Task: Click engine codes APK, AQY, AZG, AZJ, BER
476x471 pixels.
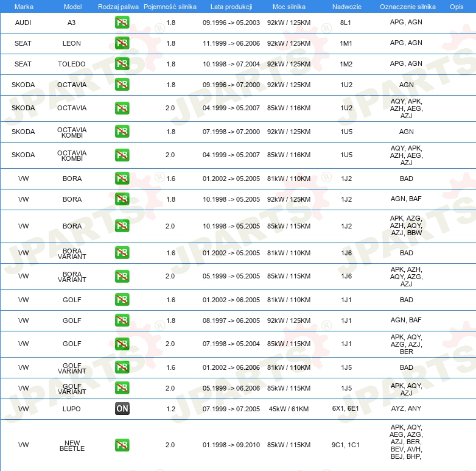Action: pyautogui.click(x=406, y=344)
